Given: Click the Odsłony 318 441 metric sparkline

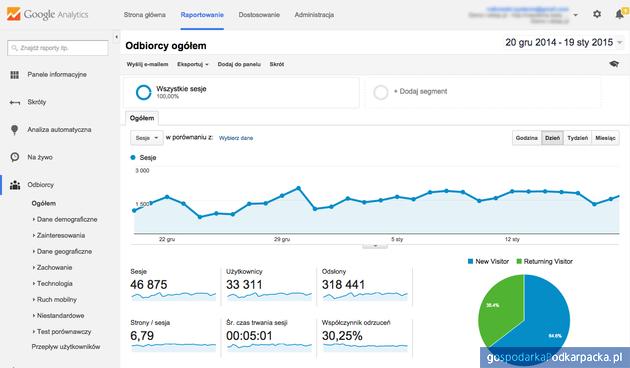Looking at the screenshot, I should pos(365,296).
